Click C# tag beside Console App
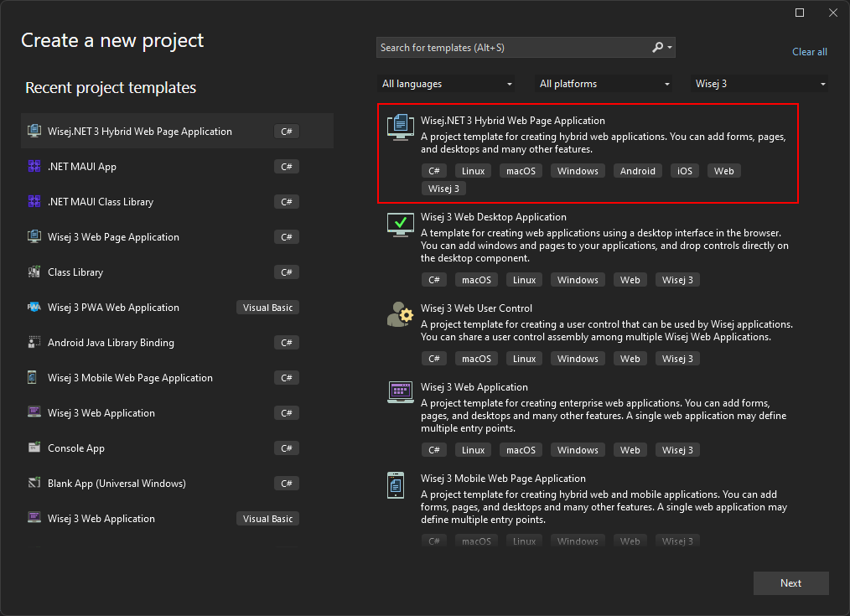Screen dimensions: 850x616 tap(287, 448)
